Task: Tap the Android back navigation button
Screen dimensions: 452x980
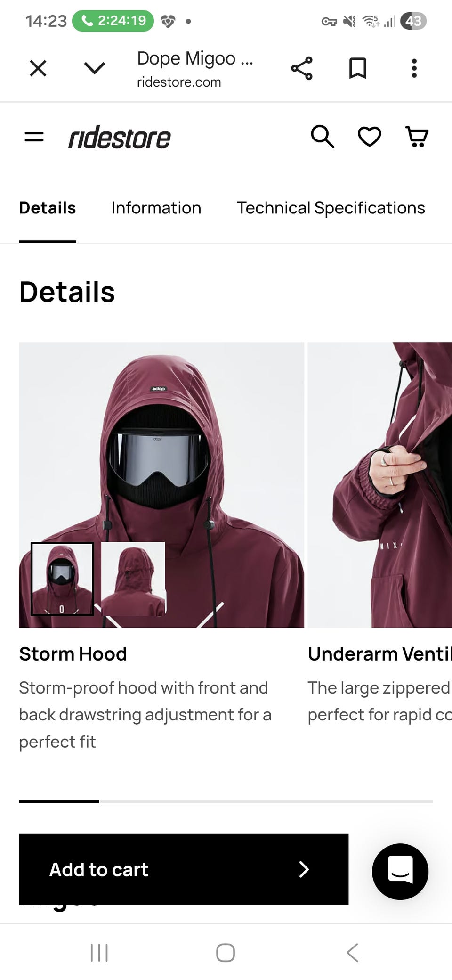Action: pos(353,952)
